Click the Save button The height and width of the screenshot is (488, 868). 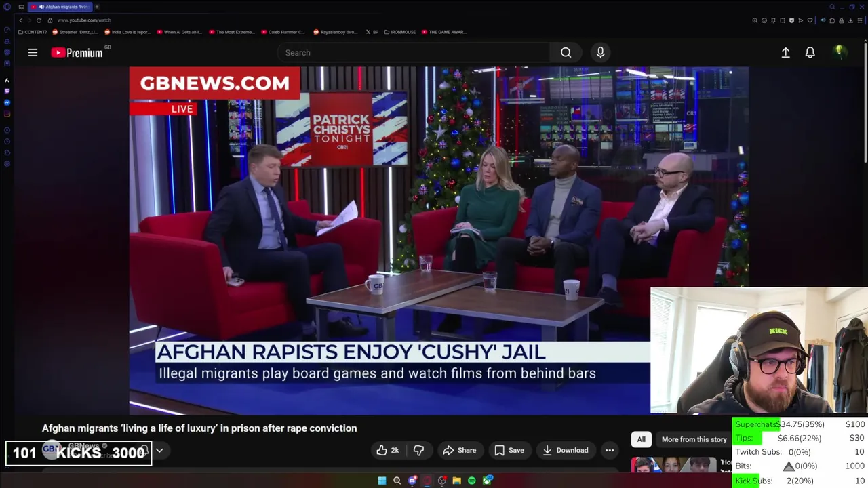(x=509, y=450)
